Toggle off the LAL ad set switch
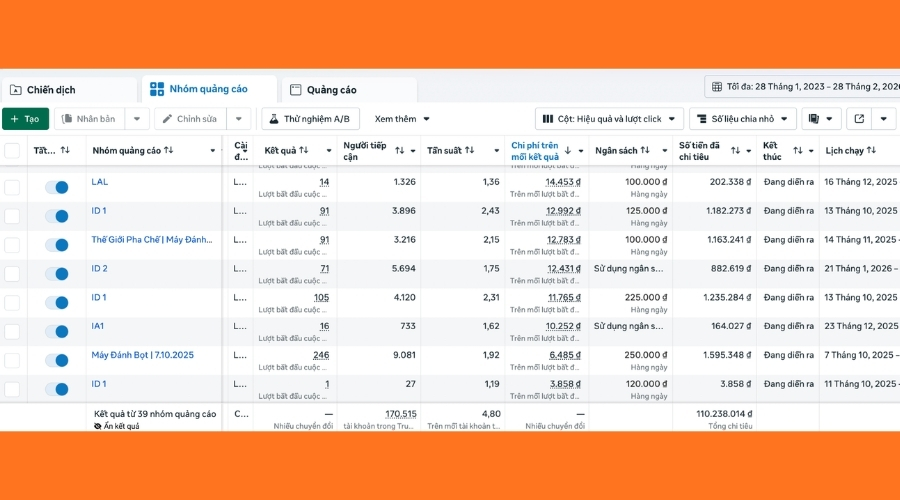The image size is (900, 500). point(56,187)
